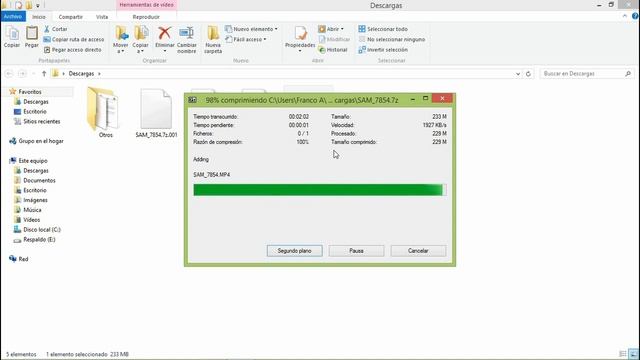Refresh the Descargas folder view
The height and width of the screenshot is (360, 640).
click(528, 74)
